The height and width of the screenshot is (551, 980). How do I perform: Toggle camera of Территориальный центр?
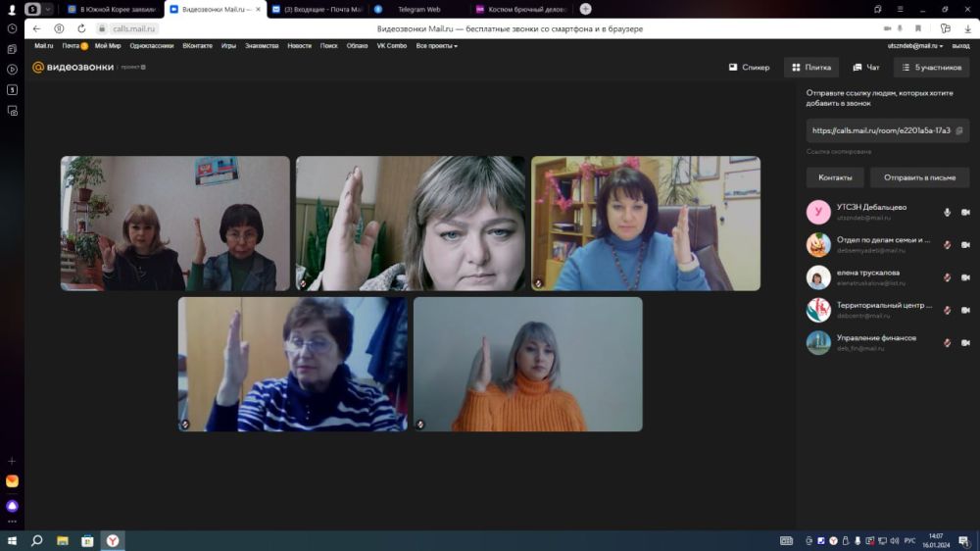point(965,310)
